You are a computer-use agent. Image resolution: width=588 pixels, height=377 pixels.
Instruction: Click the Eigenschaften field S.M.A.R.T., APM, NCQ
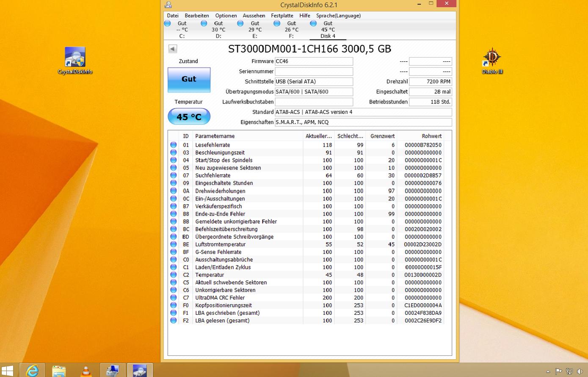coord(363,122)
